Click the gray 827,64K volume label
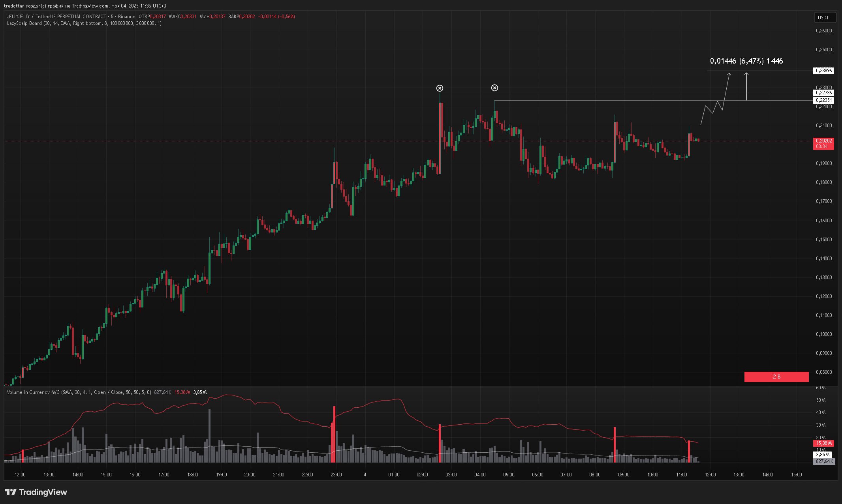 pos(823,461)
